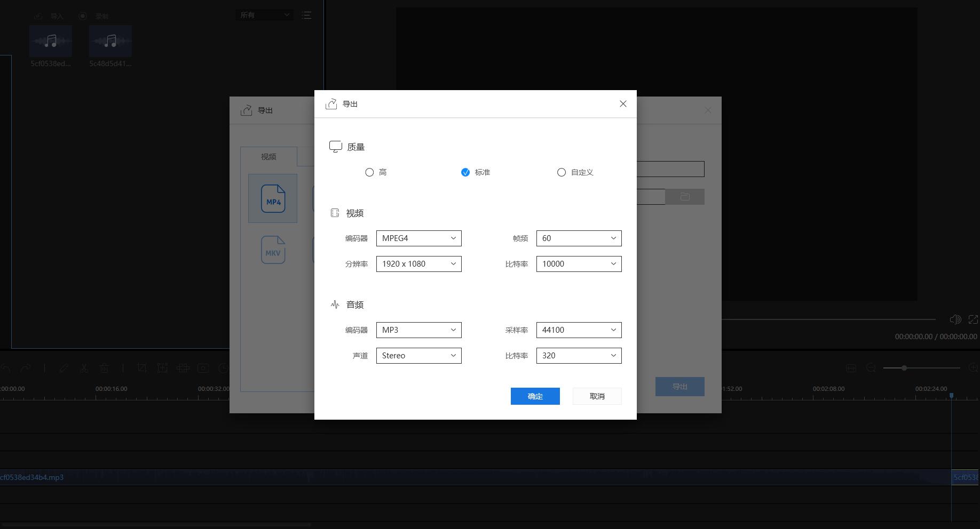Viewport: 980px width, 529px height.
Task: Select the 标准 quality radio button
Action: click(465, 172)
